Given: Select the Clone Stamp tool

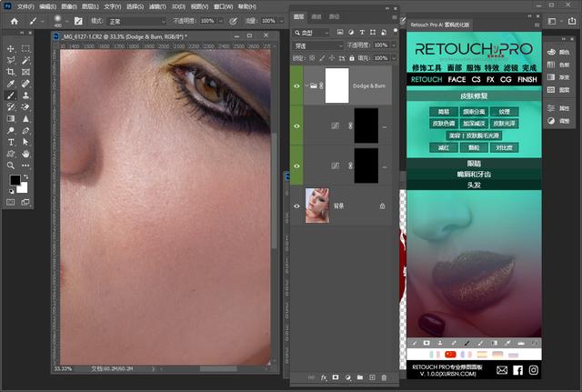Looking at the screenshot, I should point(25,95).
